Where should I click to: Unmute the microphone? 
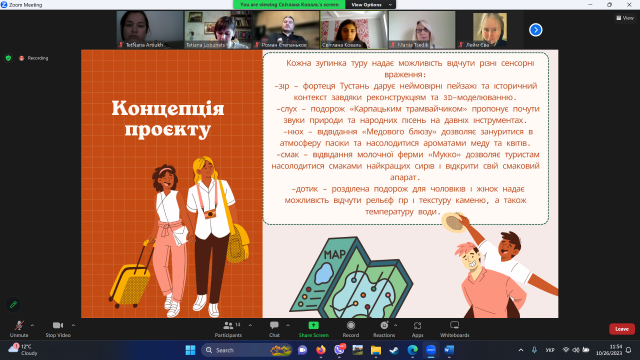coord(19,329)
